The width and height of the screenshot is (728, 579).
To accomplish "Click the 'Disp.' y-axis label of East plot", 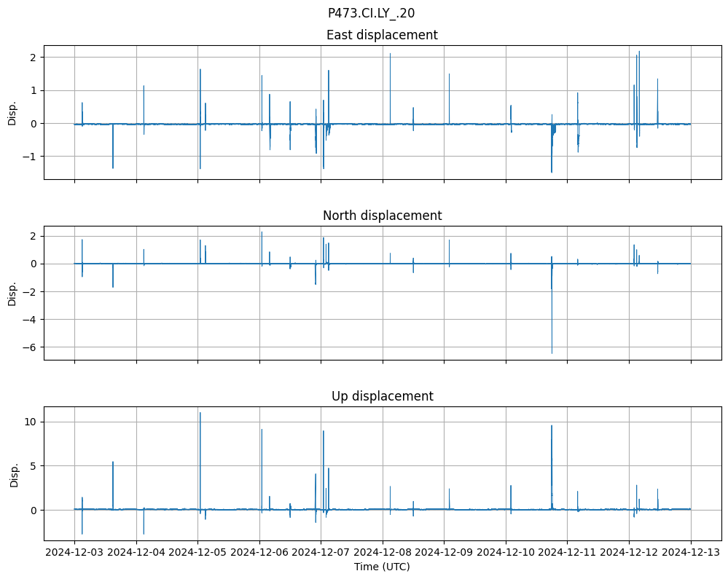I will pyautogui.click(x=12, y=112).
